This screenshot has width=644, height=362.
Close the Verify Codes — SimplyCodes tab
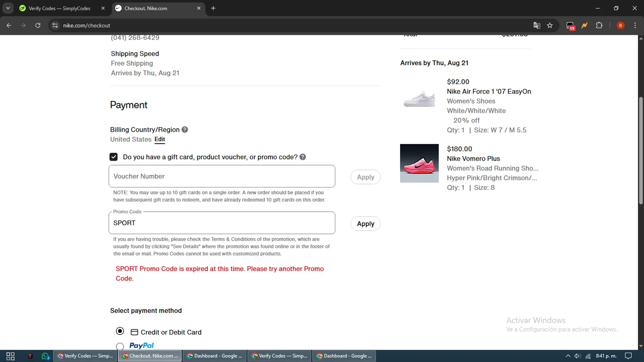[103, 8]
